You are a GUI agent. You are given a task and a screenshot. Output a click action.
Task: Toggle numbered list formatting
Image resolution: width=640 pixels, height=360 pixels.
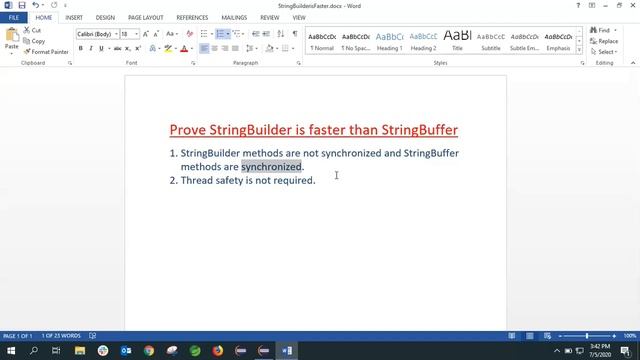click(220, 34)
